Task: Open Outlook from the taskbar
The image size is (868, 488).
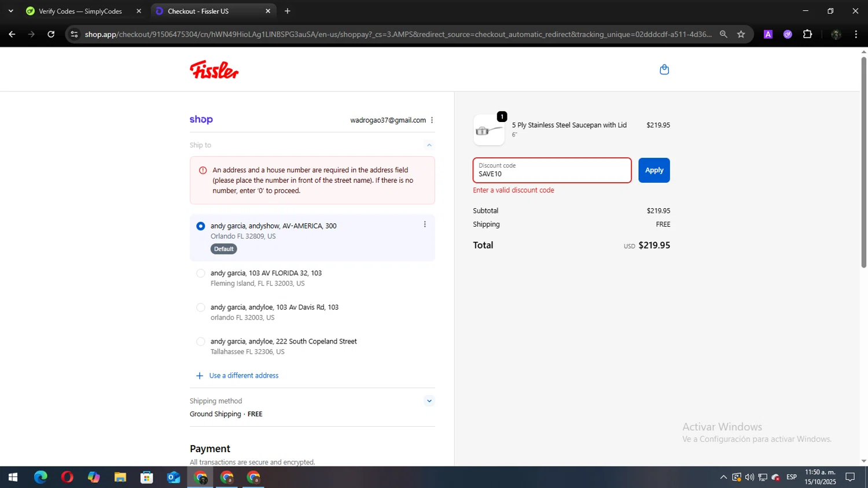Action: coord(174,477)
